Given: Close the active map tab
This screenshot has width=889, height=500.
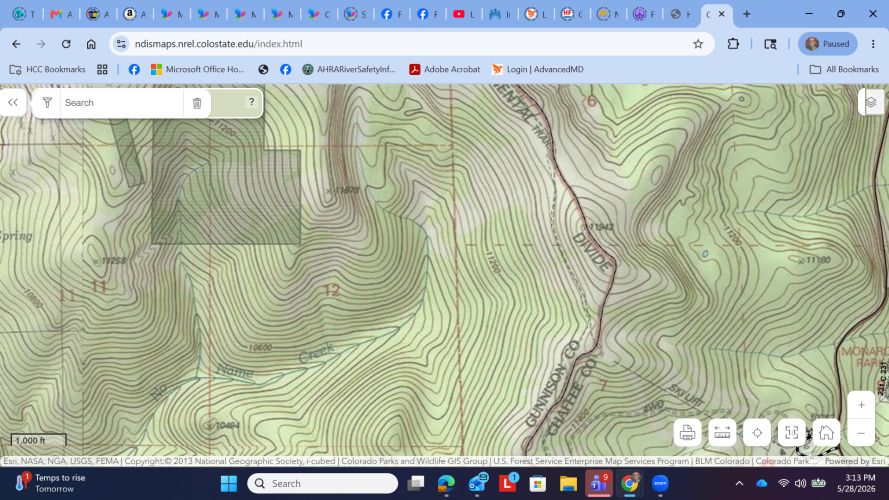Looking at the screenshot, I should [722, 14].
